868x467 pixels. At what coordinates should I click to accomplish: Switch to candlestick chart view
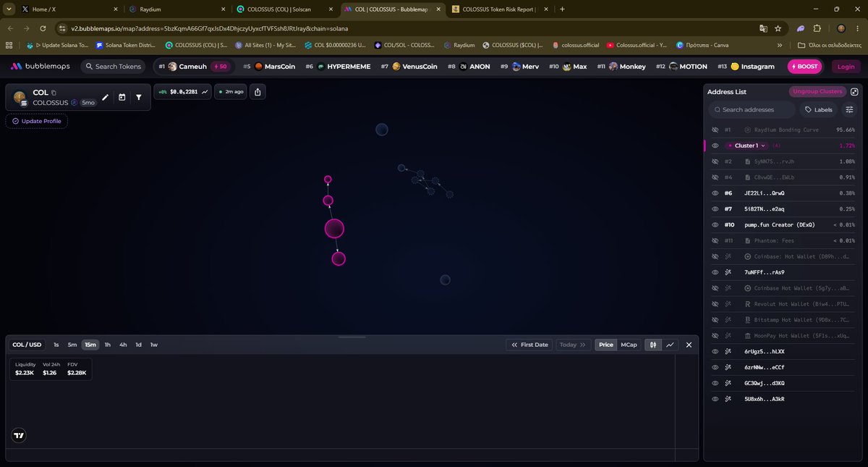[652, 345]
